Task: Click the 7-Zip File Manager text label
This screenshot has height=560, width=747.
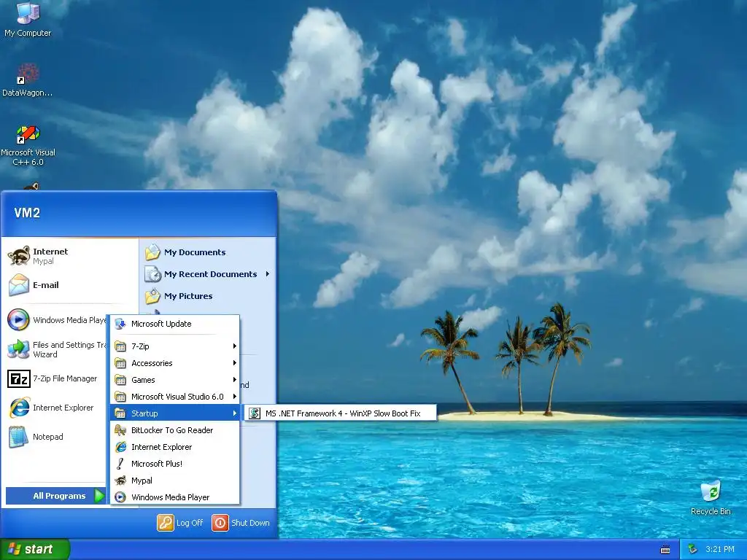Action: click(x=65, y=378)
